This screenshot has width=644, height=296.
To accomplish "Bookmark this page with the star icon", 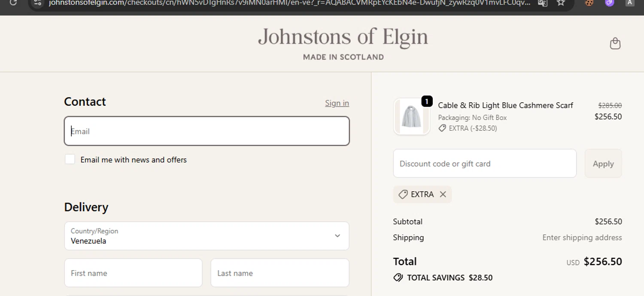I will 561,3.
